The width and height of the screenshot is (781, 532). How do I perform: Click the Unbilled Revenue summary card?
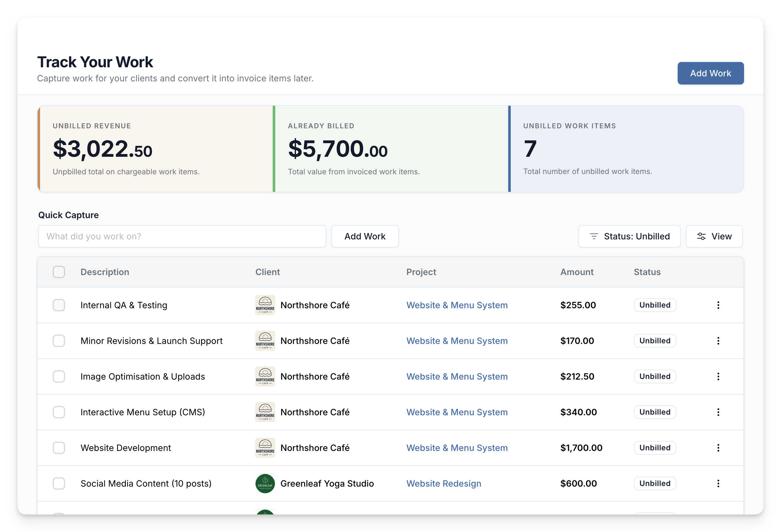pyautogui.click(x=155, y=149)
